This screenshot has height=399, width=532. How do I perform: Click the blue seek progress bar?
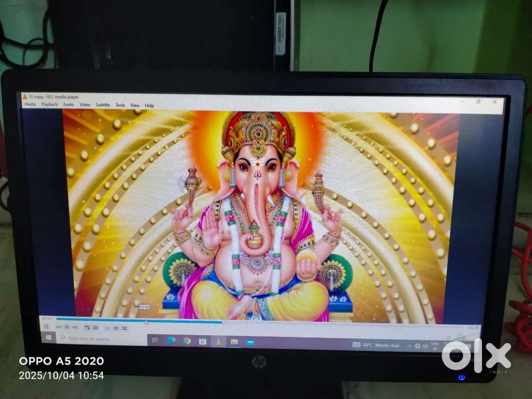133,320
